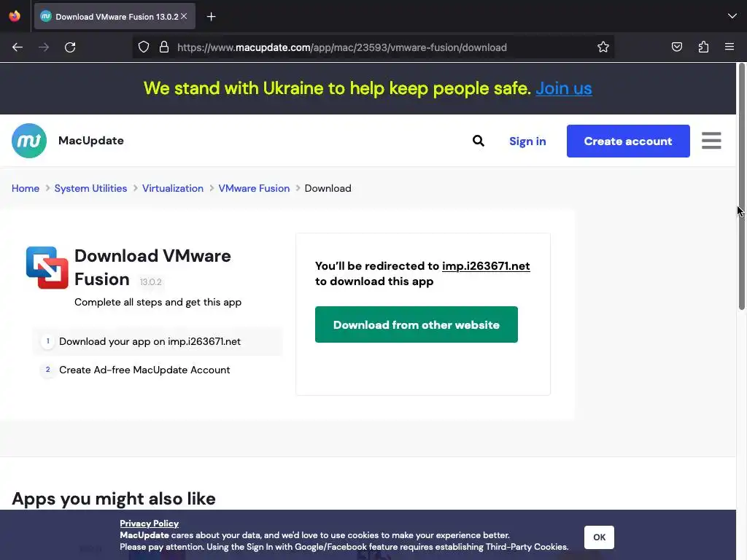
Task: Open the Extensions puzzle icon
Action: tap(703, 47)
